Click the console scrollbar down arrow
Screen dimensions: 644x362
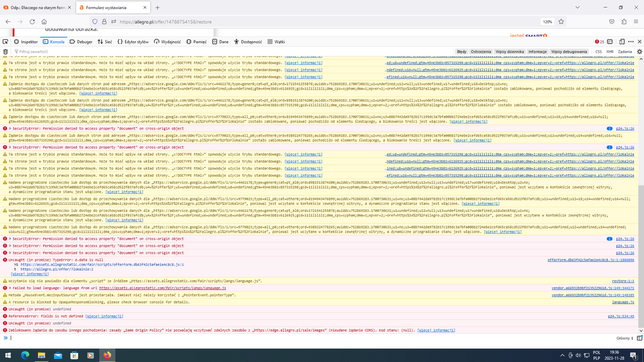click(641, 330)
